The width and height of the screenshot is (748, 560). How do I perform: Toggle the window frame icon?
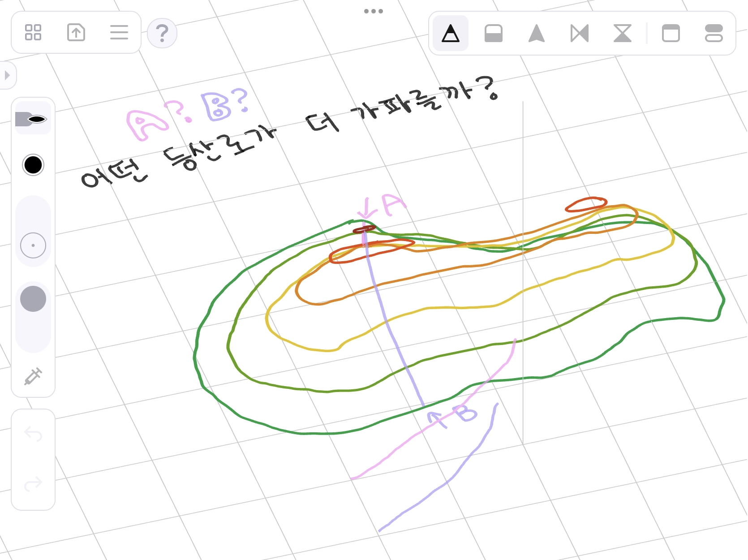point(671,33)
